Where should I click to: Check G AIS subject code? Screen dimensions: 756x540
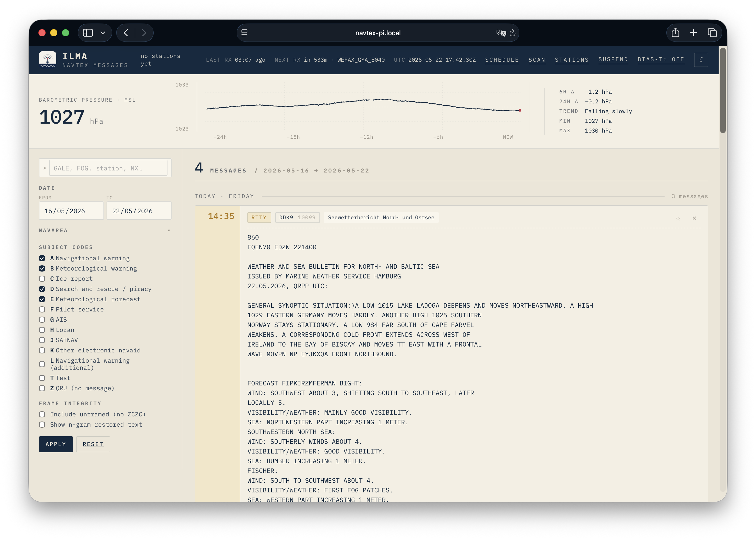click(x=42, y=320)
